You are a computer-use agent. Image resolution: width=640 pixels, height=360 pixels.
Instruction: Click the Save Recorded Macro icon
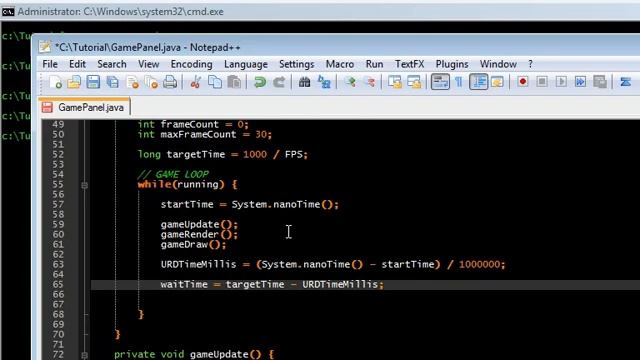pos(600,82)
